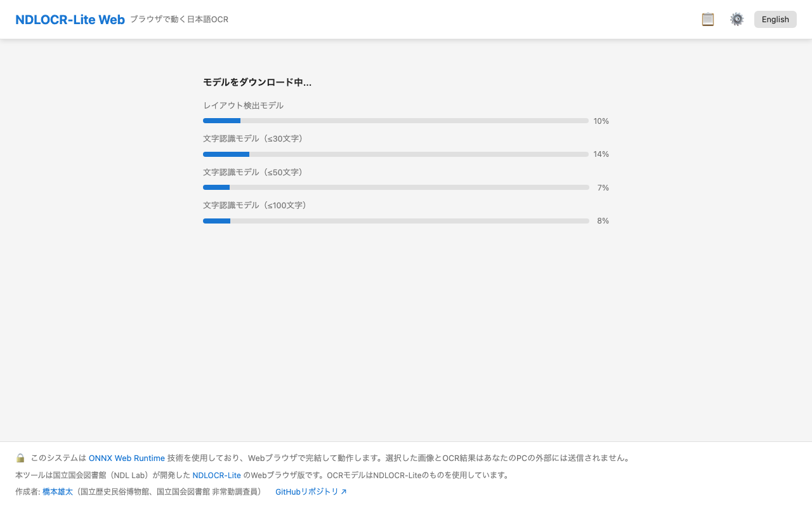The image size is (812, 508).
Task: Click the 文字認識モデル（≤30文字）progress bar
Action: pyautogui.click(x=396, y=154)
